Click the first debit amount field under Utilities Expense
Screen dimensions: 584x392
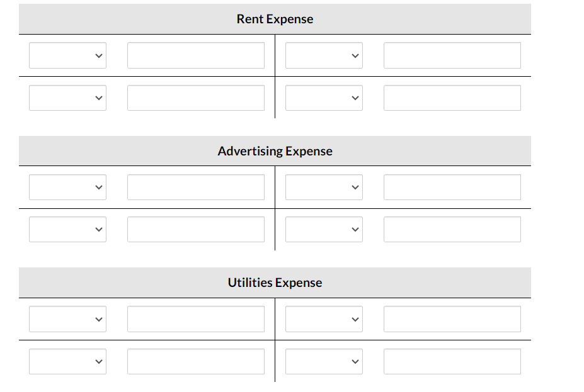tap(196, 319)
